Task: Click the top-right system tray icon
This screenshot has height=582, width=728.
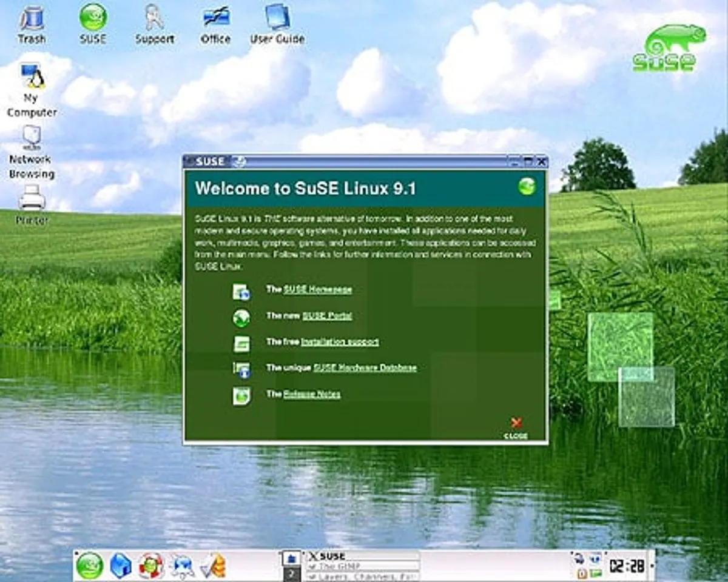Action: tap(596, 559)
